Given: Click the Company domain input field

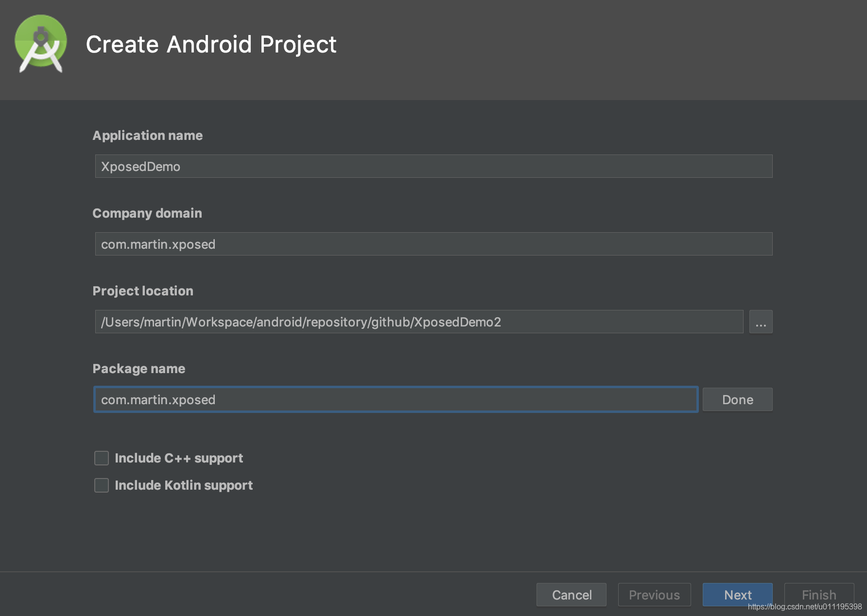Looking at the screenshot, I should point(433,244).
